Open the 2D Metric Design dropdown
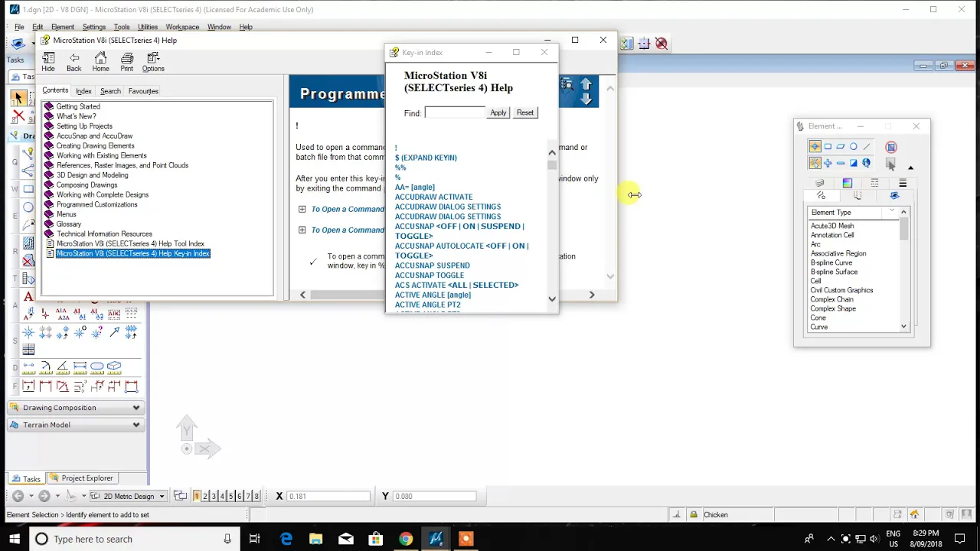The width and height of the screenshot is (980, 551). click(129, 496)
